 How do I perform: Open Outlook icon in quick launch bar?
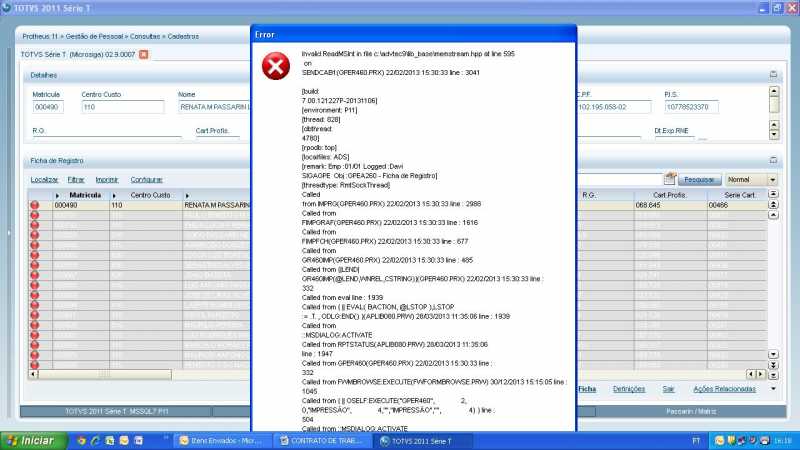(x=124, y=440)
